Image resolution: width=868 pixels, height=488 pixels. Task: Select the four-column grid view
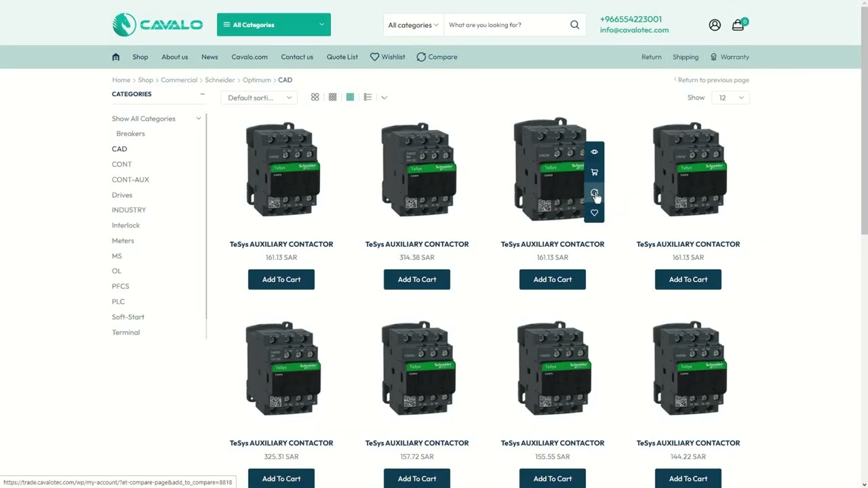(350, 98)
